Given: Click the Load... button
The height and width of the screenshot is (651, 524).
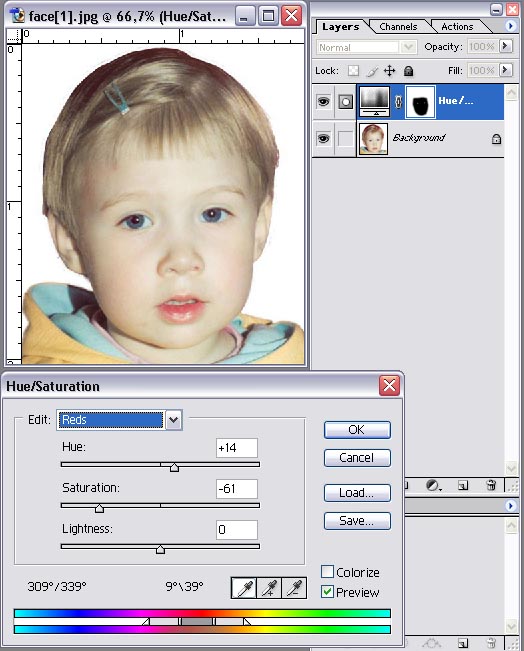Looking at the screenshot, I should point(357,493).
